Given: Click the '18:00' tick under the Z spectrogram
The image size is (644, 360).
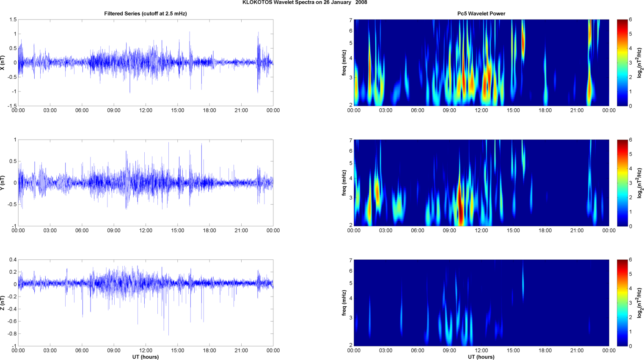Looking at the screenshot, I should coord(545,350).
